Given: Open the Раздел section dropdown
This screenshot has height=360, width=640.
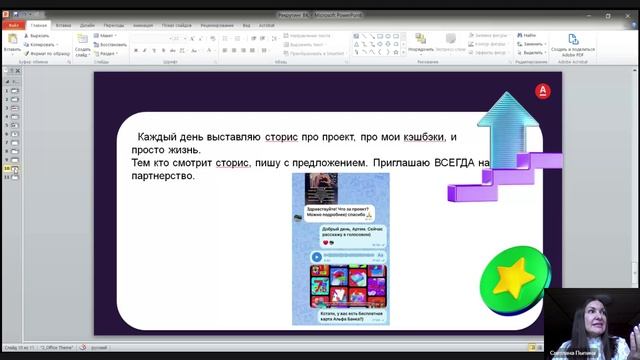Looking at the screenshot, I should [106, 53].
